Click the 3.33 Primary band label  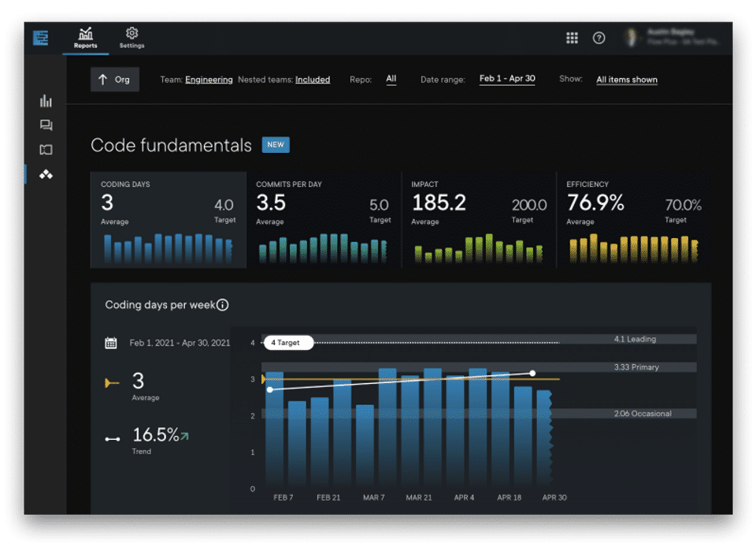(x=636, y=367)
